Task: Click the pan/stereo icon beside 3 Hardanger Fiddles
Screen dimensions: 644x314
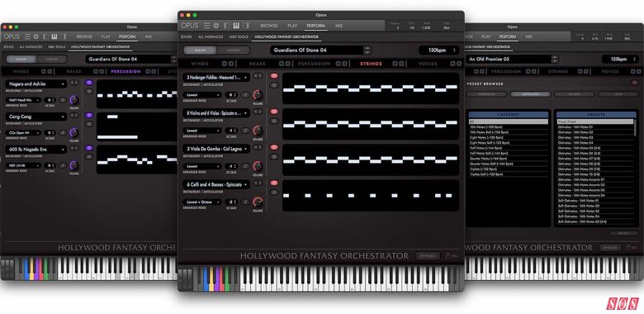Action: click(258, 76)
